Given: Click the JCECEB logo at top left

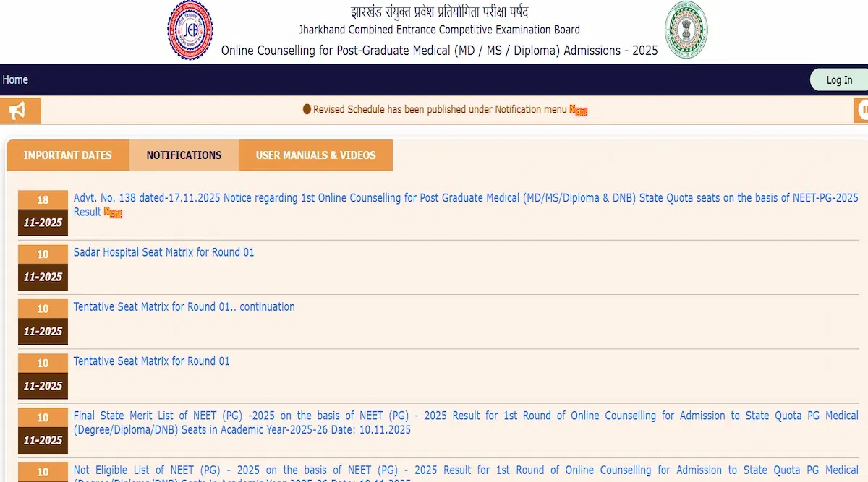Looking at the screenshot, I should [x=190, y=30].
